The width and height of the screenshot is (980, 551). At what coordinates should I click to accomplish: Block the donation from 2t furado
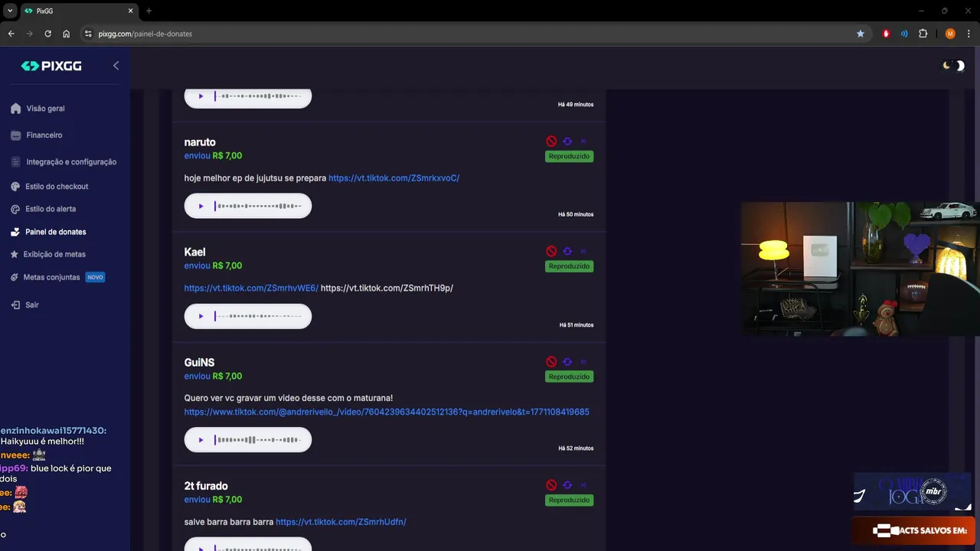tap(551, 485)
